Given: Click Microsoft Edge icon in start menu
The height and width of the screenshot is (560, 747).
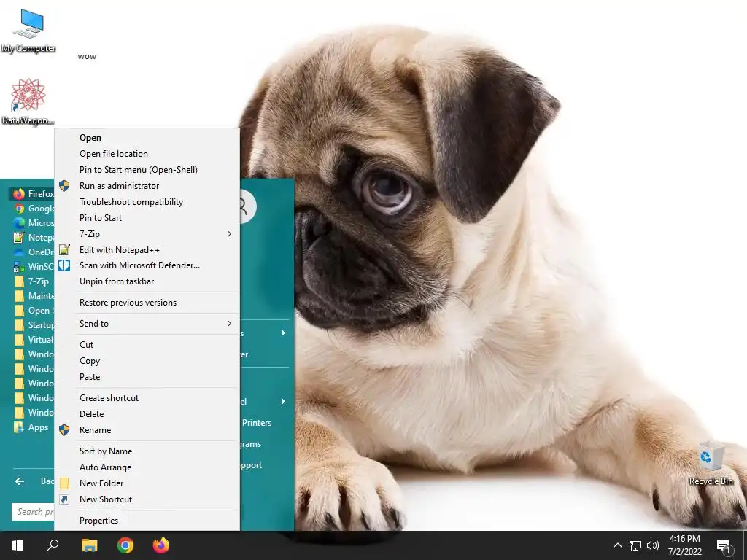Looking at the screenshot, I should [x=19, y=223].
